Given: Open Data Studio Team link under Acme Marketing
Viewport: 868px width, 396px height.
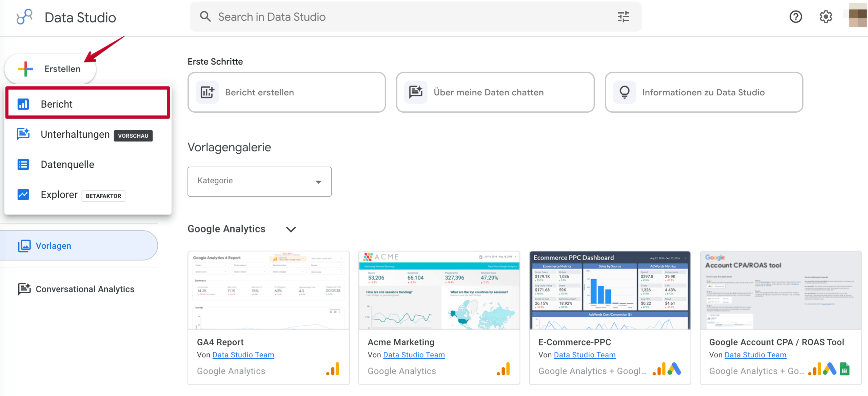Looking at the screenshot, I should (414, 355).
